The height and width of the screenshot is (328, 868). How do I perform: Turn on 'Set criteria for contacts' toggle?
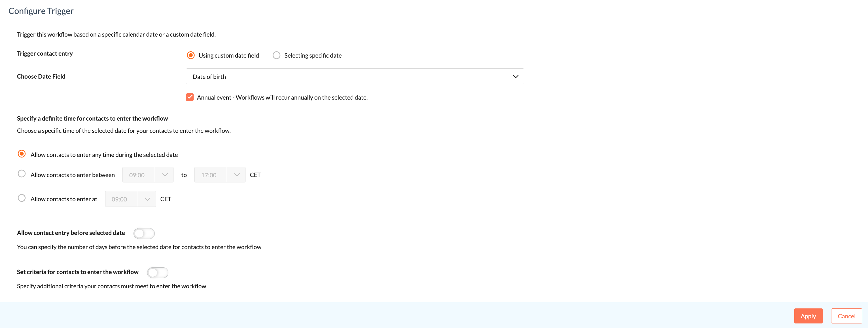coord(157,272)
